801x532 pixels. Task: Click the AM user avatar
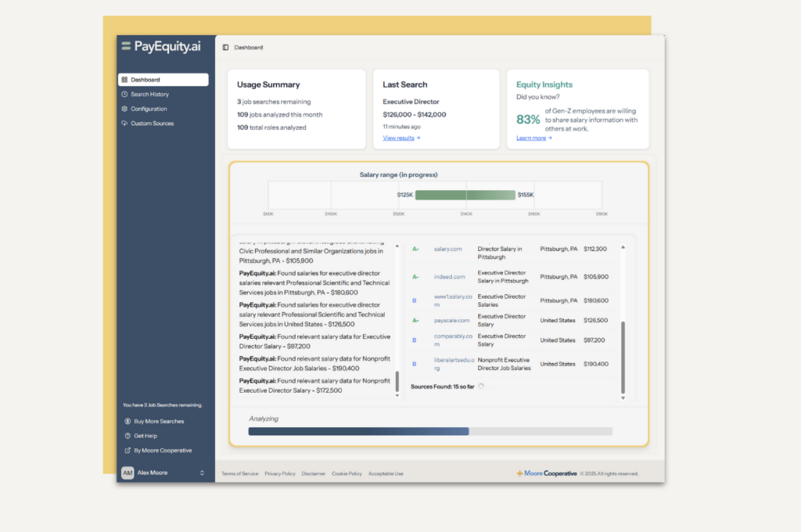127,473
